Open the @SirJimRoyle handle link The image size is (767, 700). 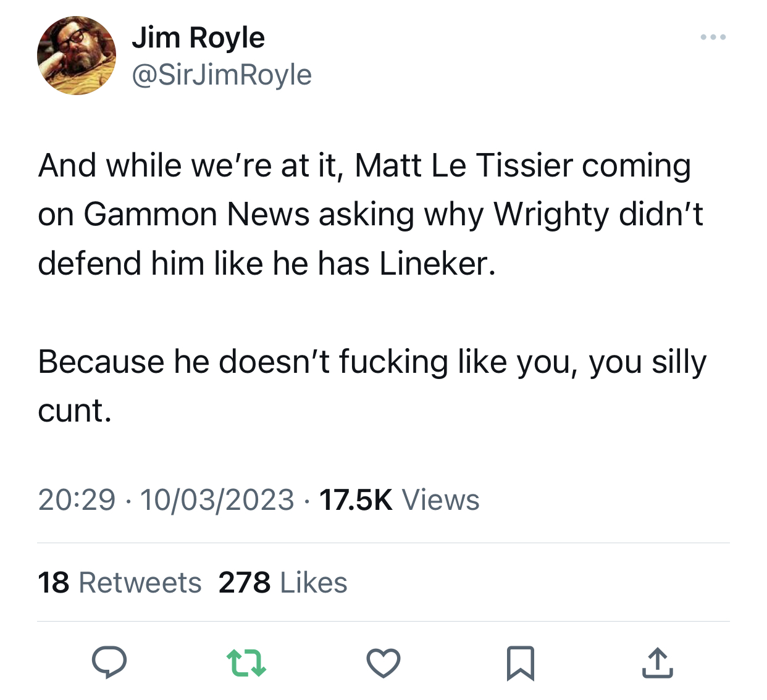pyautogui.click(x=222, y=75)
